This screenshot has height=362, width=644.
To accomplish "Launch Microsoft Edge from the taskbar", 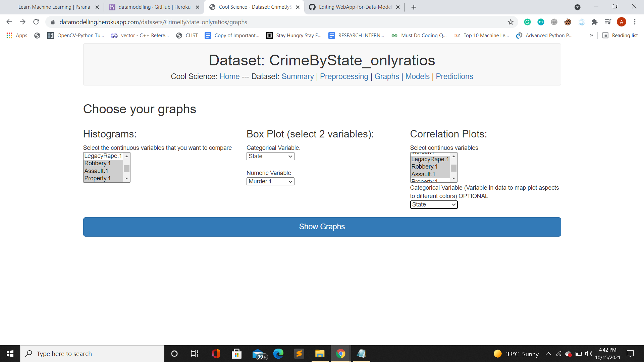I will tap(278, 353).
